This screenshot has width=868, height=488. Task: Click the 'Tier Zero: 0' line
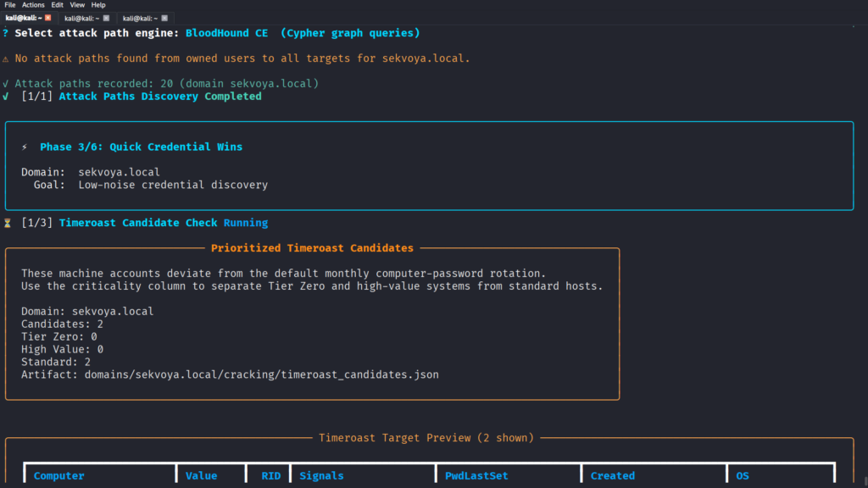(x=59, y=337)
